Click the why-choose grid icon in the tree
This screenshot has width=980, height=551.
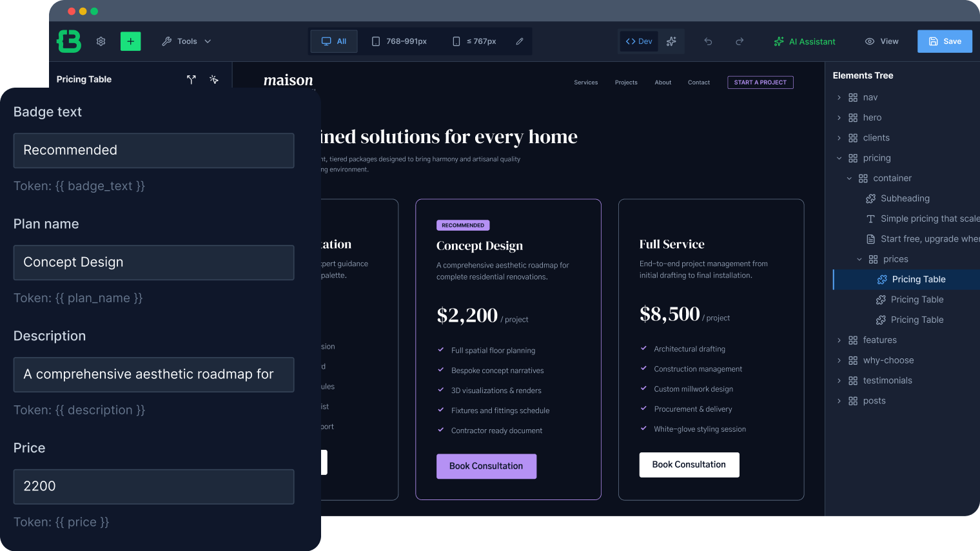[853, 360]
